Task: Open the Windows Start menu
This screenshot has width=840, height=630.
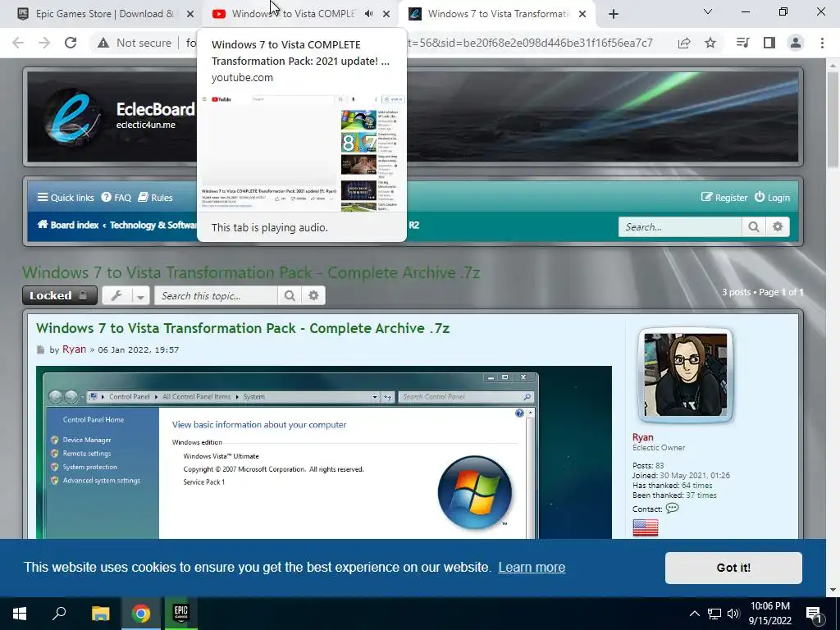Action: pos(20,614)
